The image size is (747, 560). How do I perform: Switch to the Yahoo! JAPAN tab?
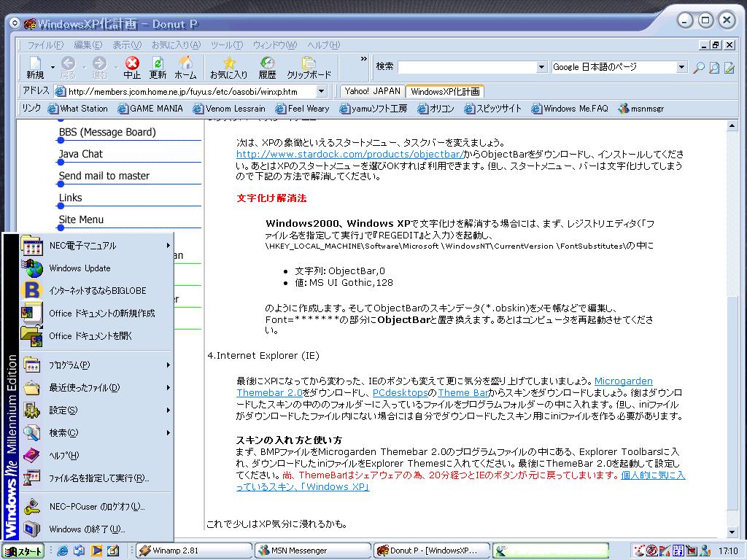[x=373, y=91]
